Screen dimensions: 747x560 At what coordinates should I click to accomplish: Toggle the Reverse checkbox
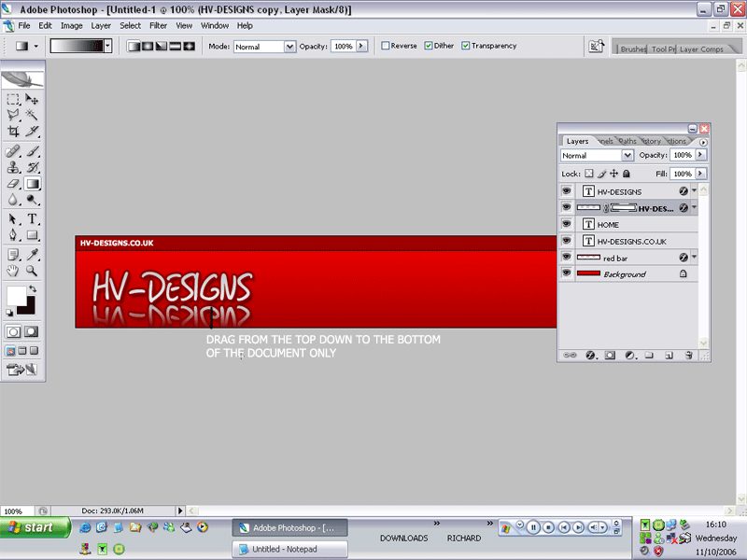(x=386, y=46)
